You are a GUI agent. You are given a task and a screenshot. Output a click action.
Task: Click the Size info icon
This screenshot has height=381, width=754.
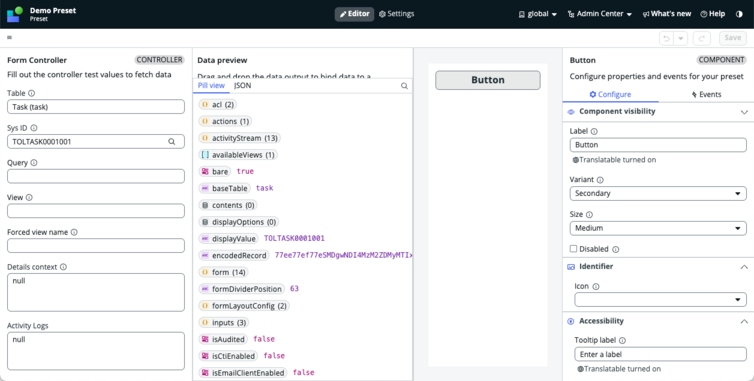(589, 215)
